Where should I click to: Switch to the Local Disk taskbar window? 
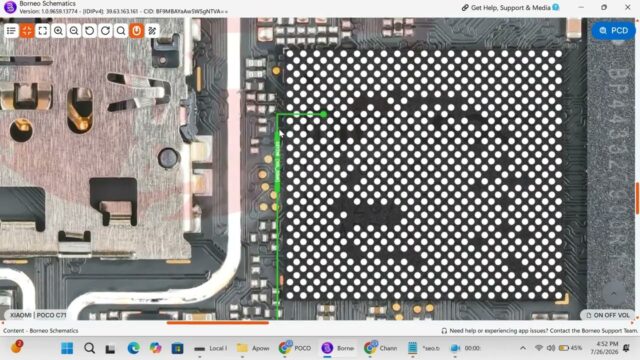click(211, 348)
